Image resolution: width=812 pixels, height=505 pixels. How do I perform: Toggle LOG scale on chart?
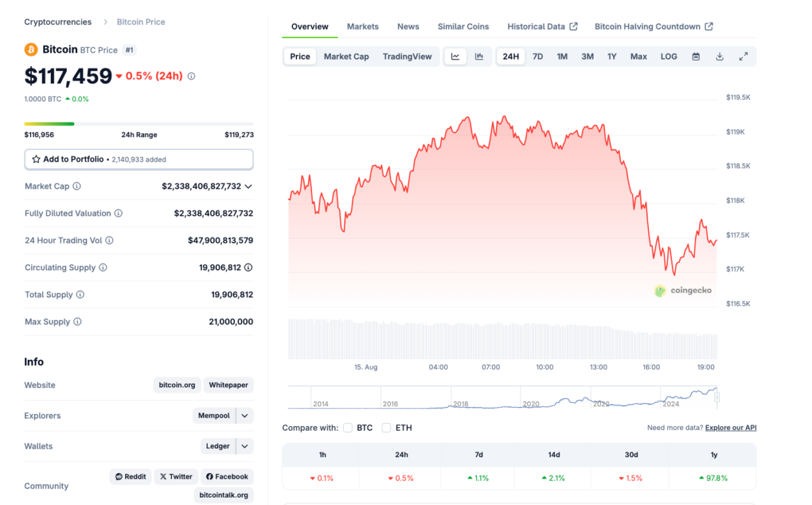(669, 57)
